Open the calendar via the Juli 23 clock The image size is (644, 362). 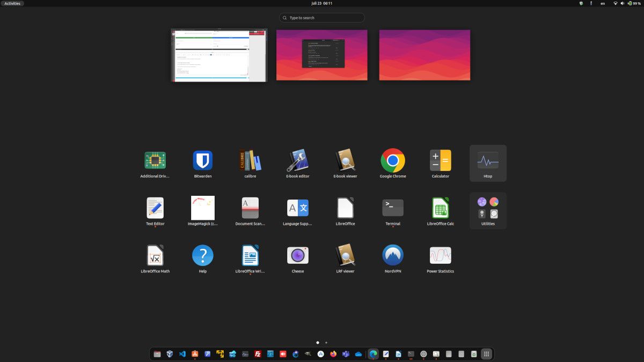click(321, 3)
